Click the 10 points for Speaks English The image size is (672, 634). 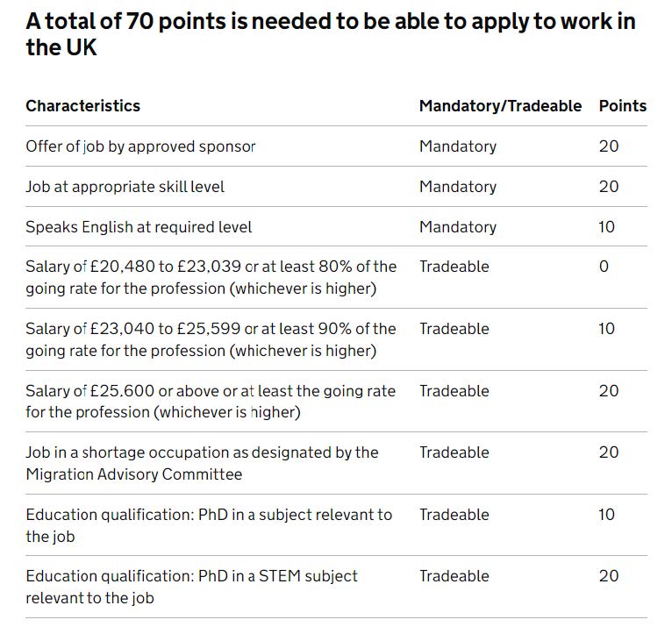pos(607,227)
